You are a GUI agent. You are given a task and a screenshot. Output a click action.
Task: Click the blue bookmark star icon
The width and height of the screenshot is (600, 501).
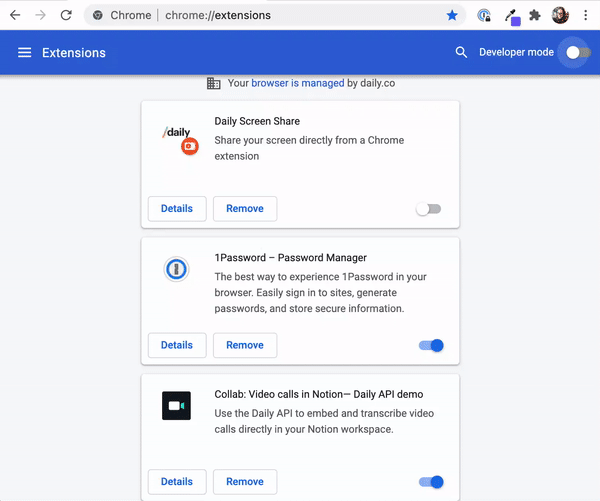pos(452,15)
